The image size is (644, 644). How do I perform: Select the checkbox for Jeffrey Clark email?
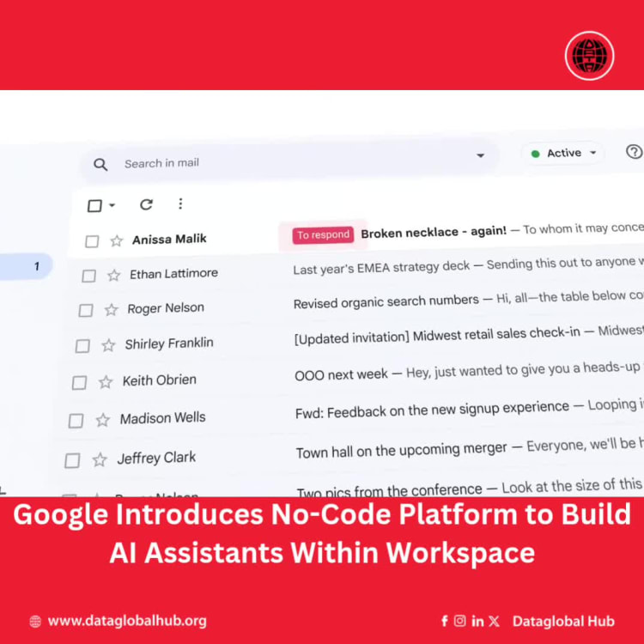click(x=72, y=461)
